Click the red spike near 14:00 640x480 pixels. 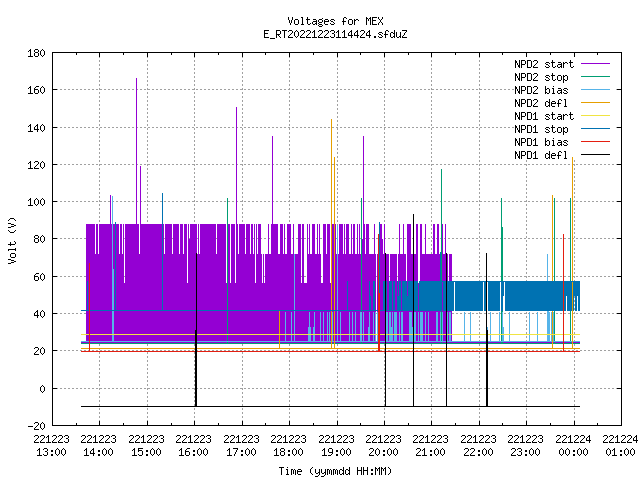pos(89,307)
